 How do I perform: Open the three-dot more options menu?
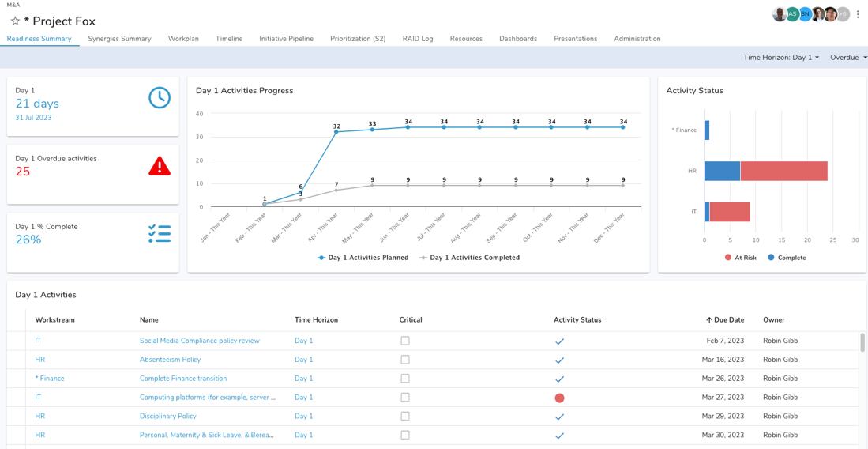(x=858, y=14)
